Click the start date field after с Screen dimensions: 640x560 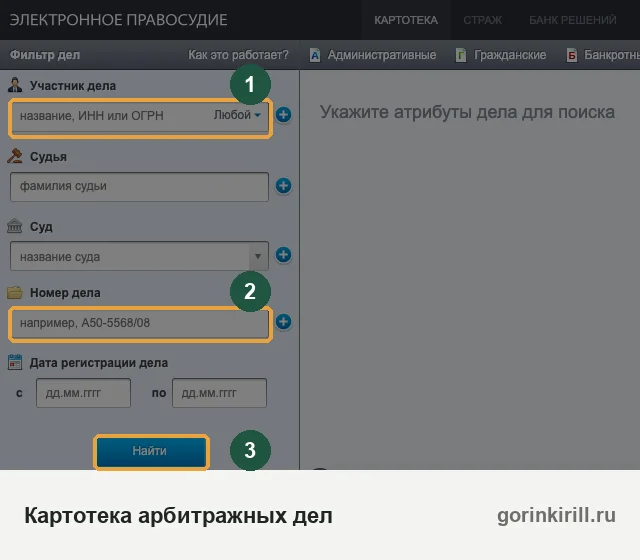[x=83, y=393]
